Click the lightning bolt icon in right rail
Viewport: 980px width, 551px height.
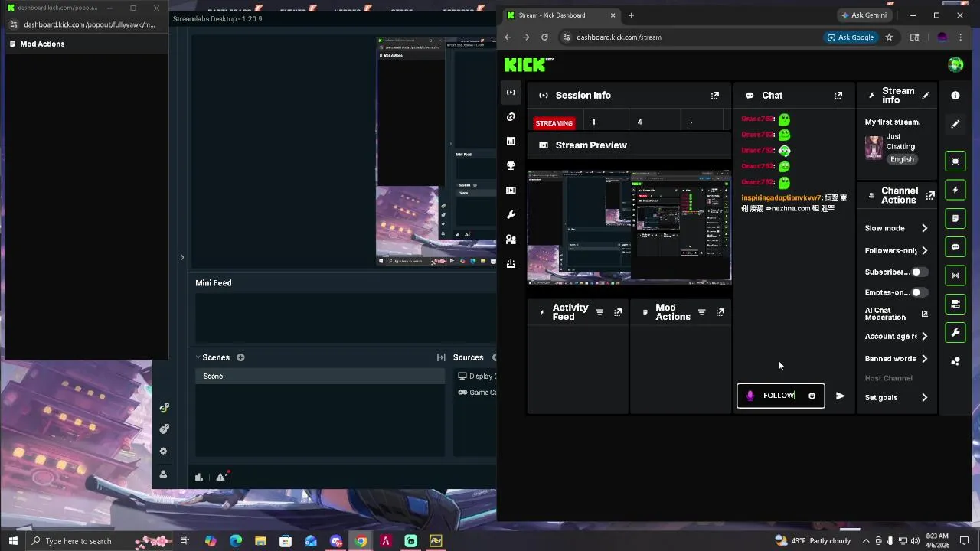pos(955,190)
